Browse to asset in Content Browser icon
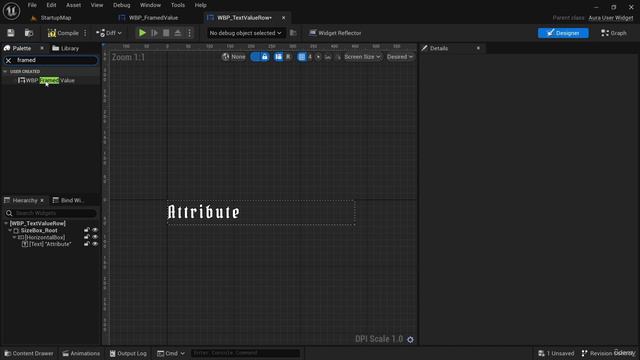 (29, 33)
